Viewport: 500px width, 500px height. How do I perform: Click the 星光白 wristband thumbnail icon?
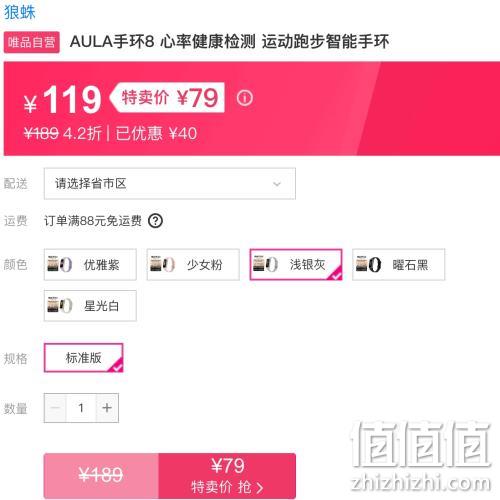60,305
